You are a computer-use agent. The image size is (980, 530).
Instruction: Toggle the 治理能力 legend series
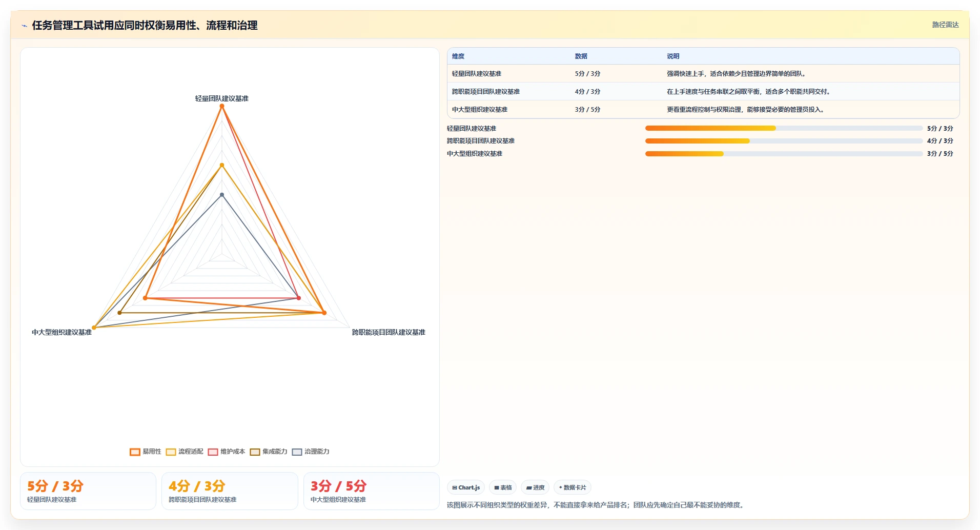(x=311, y=452)
